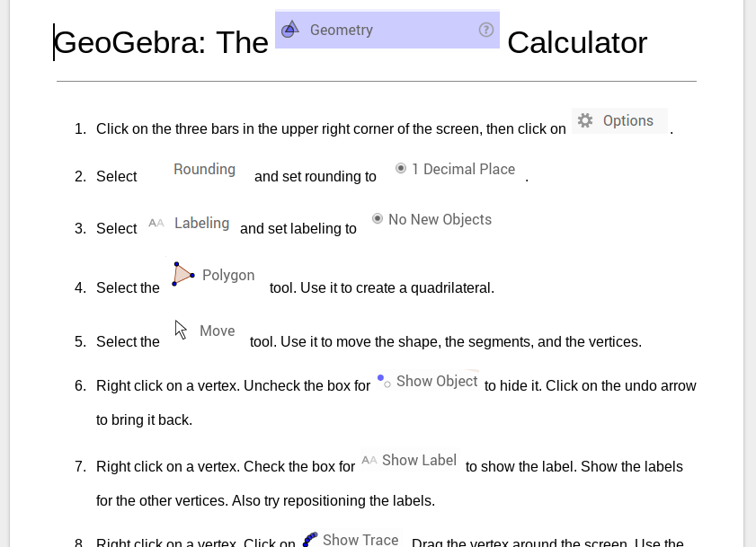
Task: Click the AA icon beside Labeling
Action: point(156,223)
